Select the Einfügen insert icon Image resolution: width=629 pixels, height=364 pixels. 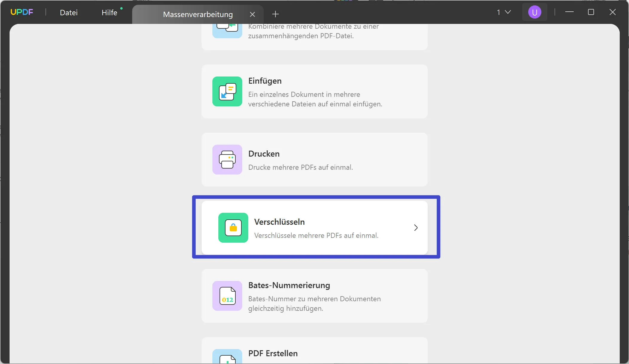coord(227,91)
